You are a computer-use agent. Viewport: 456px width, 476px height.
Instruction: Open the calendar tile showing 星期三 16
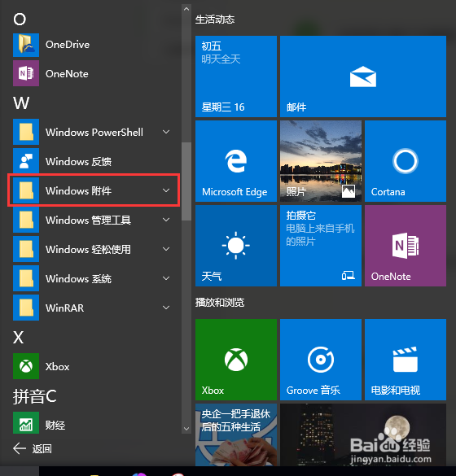coord(236,76)
